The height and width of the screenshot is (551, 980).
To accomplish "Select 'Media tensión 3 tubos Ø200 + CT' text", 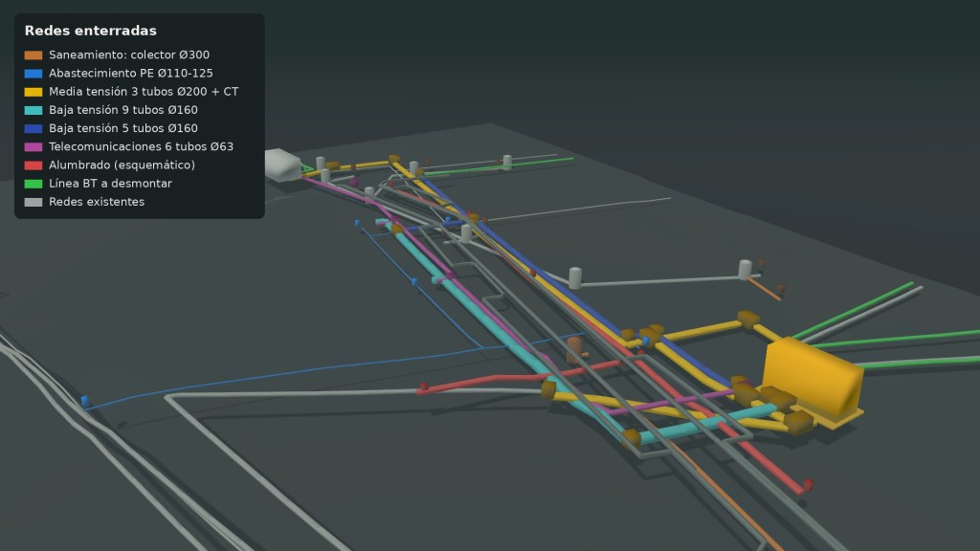I will point(144,92).
